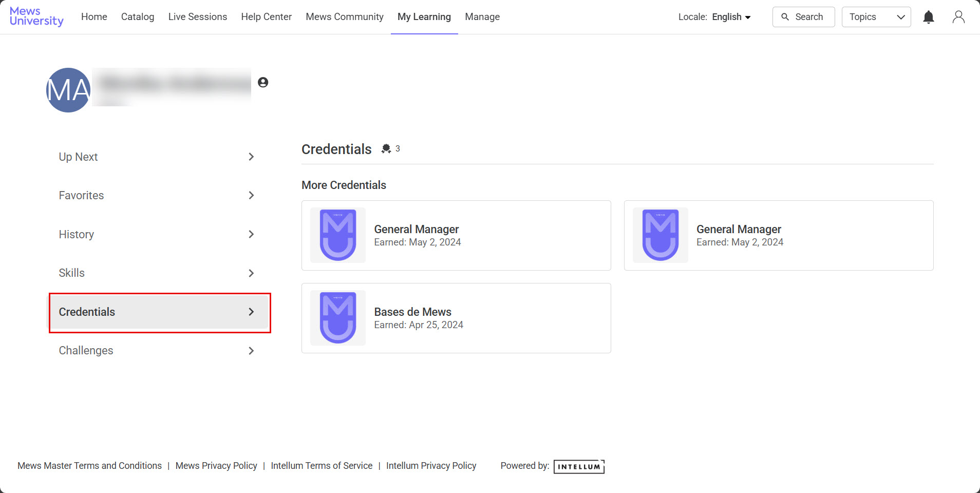The height and width of the screenshot is (493, 980).
Task: Open the Mews Community tab
Action: click(345, 17)
